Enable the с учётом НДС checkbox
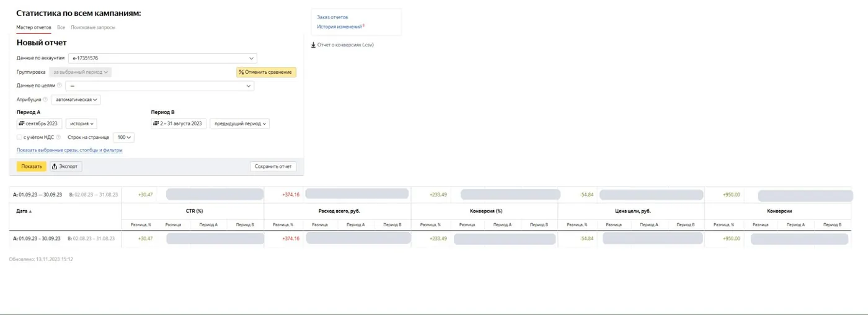Viewport: 868px width, 315px height. coord(19,137)
